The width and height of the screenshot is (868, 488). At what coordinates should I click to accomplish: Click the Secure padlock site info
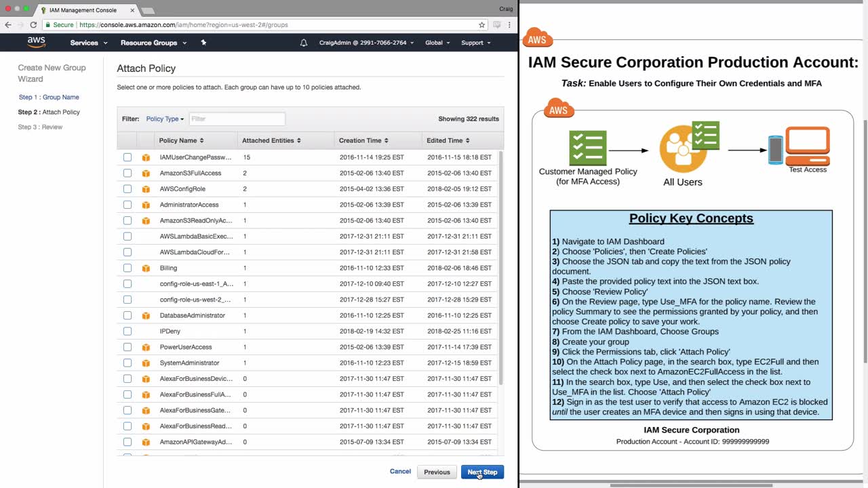59,25
